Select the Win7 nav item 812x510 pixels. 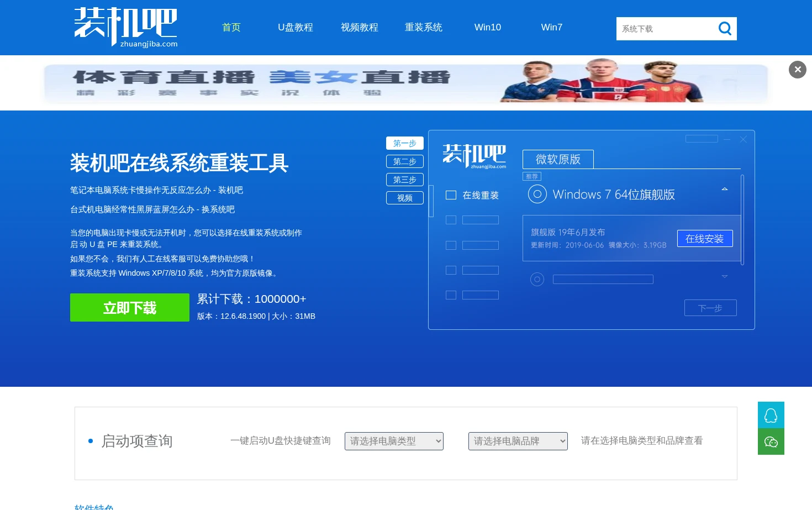click(x=552, y=27)
